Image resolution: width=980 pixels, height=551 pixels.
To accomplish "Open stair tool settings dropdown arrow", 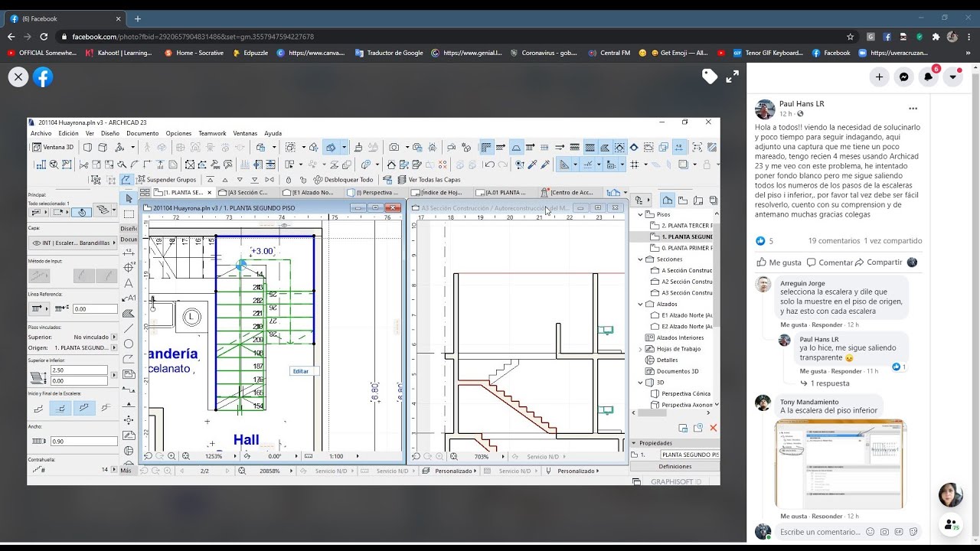I will tap(115, 210).
